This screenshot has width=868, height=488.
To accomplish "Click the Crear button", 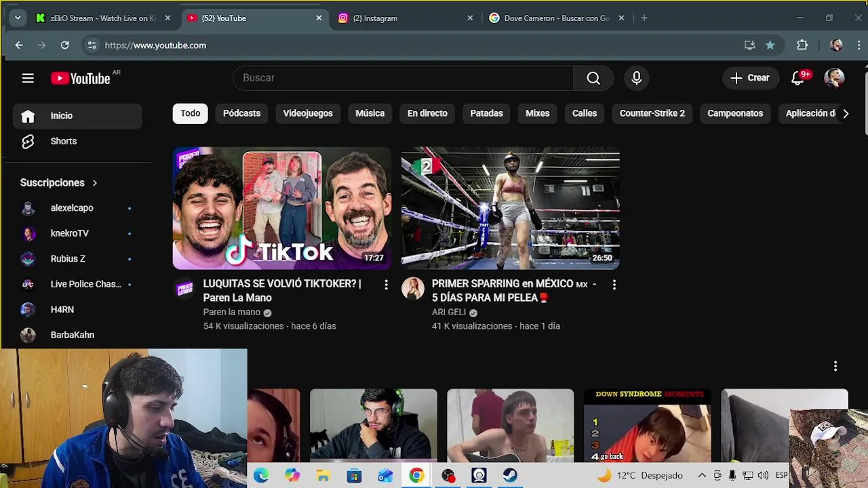I will pos(750,78).
